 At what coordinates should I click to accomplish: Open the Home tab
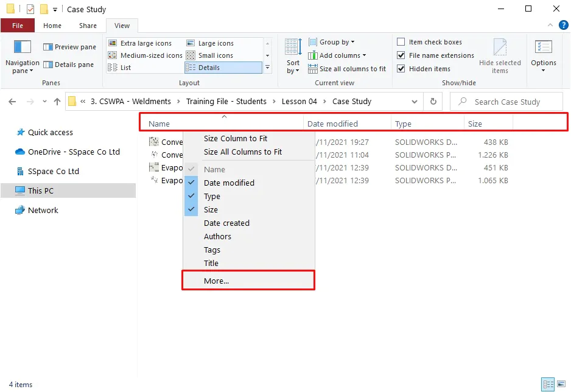52,26
